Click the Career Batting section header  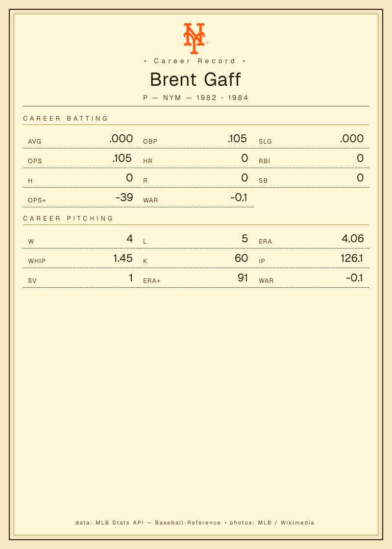(66, 118)
